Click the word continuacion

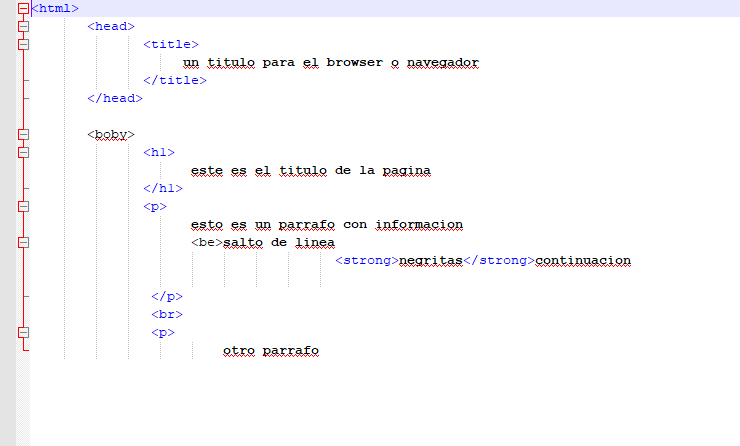(583, 260)
